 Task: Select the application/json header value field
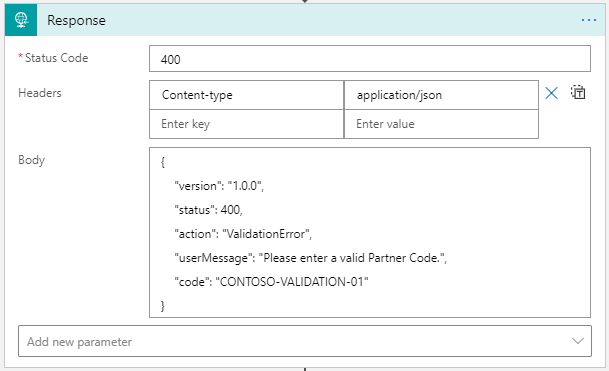point(441,95)
